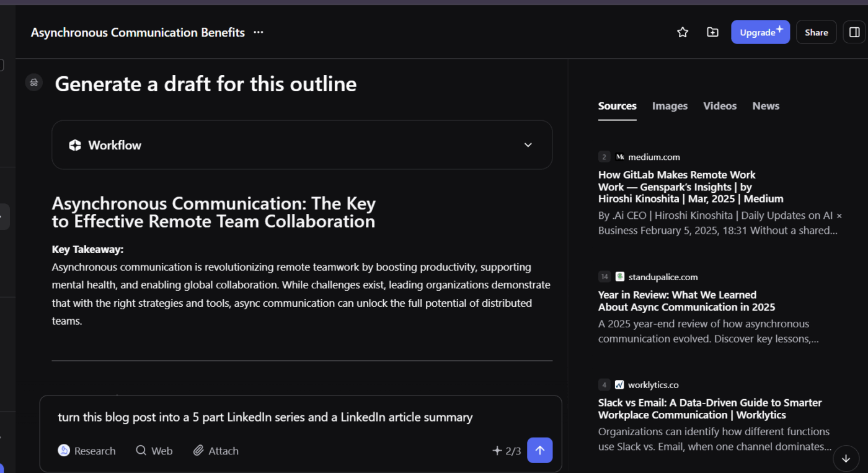This screenshot has width=868, height=473.
Task: Open the three-dot menu beside title
Action: pos(259,32)
